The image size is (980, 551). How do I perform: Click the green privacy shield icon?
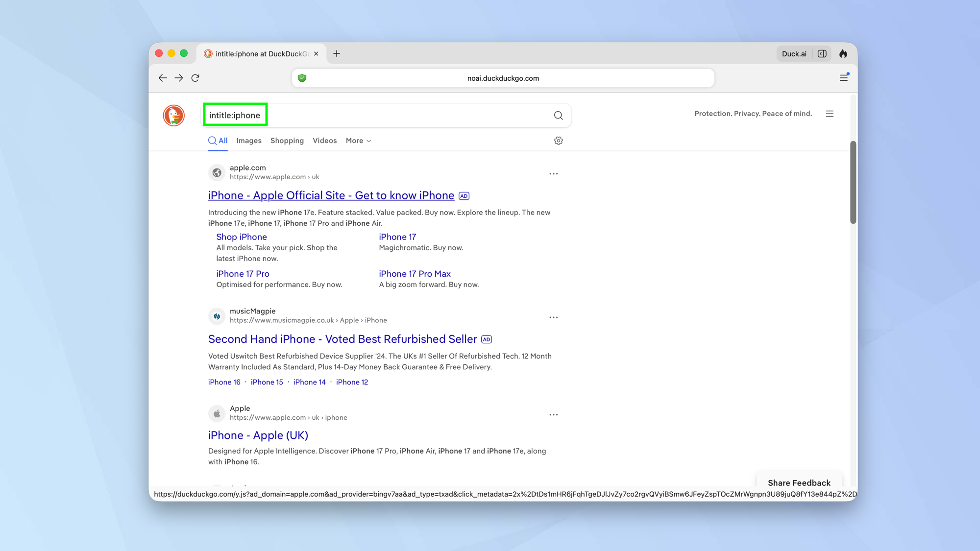click(x=302, y=78)
